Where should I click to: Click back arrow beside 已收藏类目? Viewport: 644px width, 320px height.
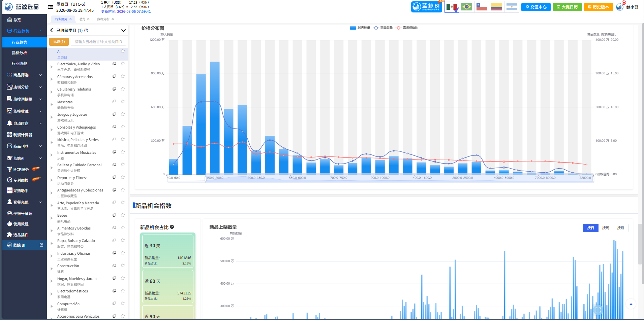coord(52,30)
